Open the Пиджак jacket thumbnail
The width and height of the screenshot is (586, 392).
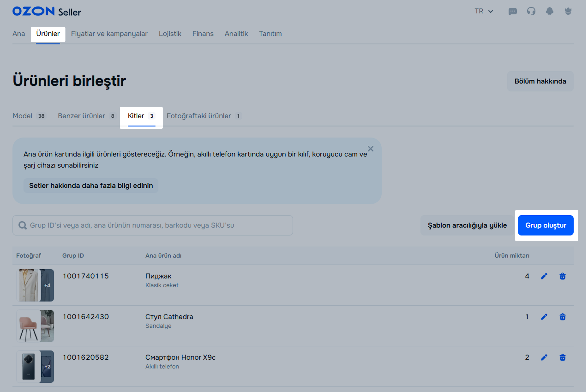pos(29,285)
